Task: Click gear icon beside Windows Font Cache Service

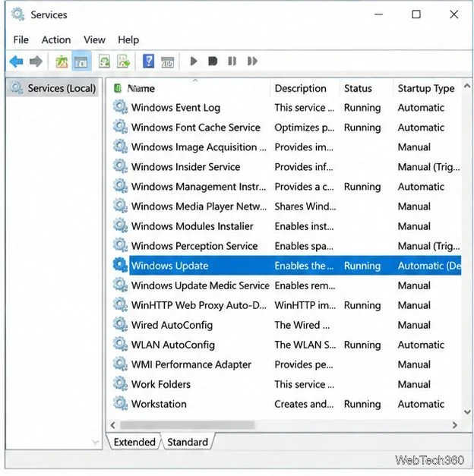Action: [120, 127]
